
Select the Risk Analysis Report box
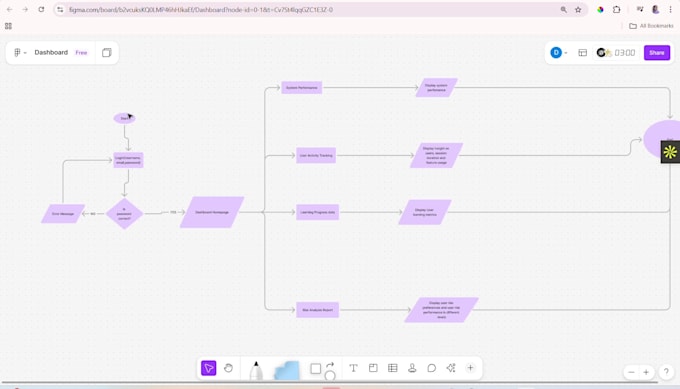click(317, 310)
